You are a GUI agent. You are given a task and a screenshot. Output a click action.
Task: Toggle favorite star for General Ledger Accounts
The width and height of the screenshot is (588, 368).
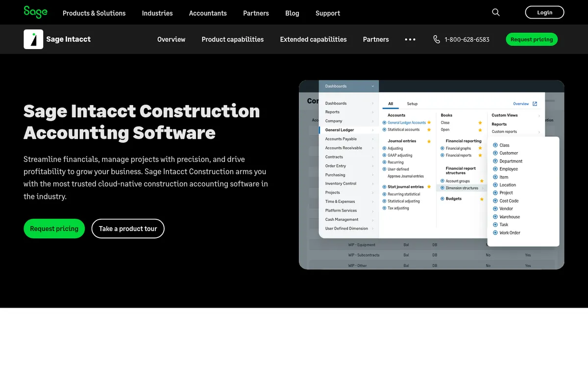pos(429,123)
